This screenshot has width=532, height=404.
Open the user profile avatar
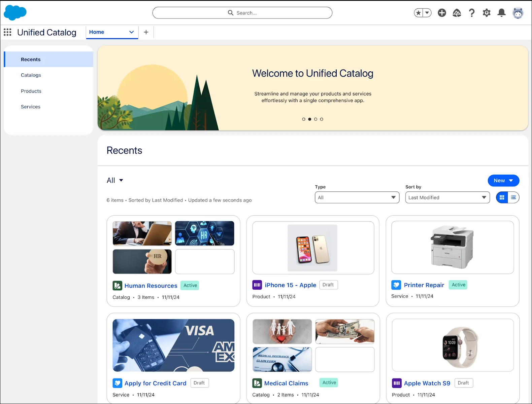point(518,13)
